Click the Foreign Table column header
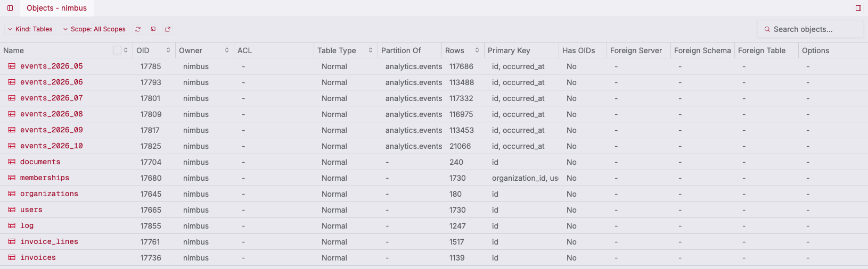Screen dimensions: 868x269 coord(766,51)
